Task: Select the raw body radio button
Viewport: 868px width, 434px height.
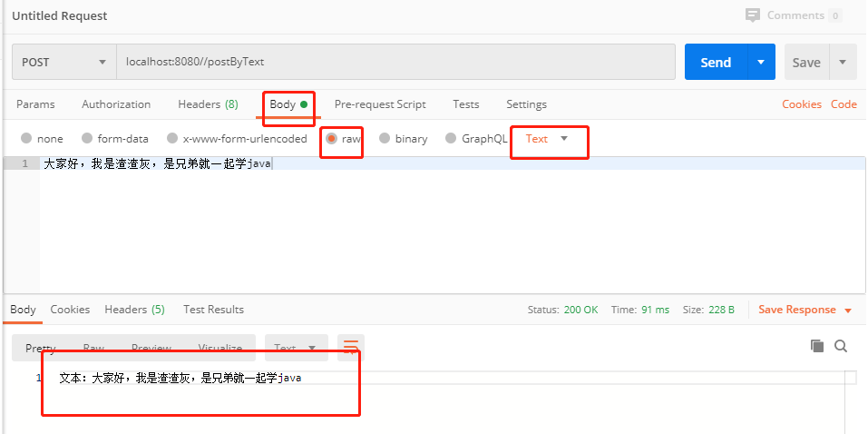Action: pos(332,138)
